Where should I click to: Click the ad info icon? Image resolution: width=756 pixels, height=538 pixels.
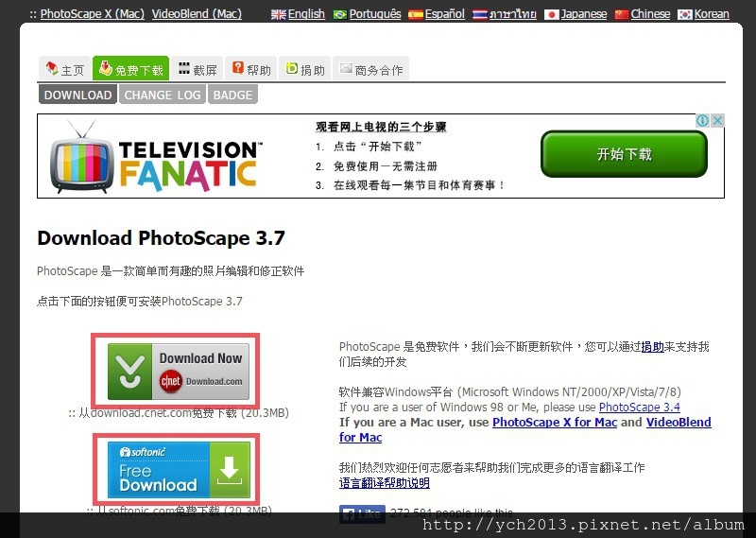(702, 121)
